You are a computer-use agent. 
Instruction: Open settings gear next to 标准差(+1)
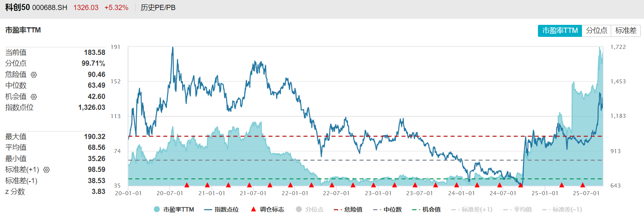[x=46, y=170]
